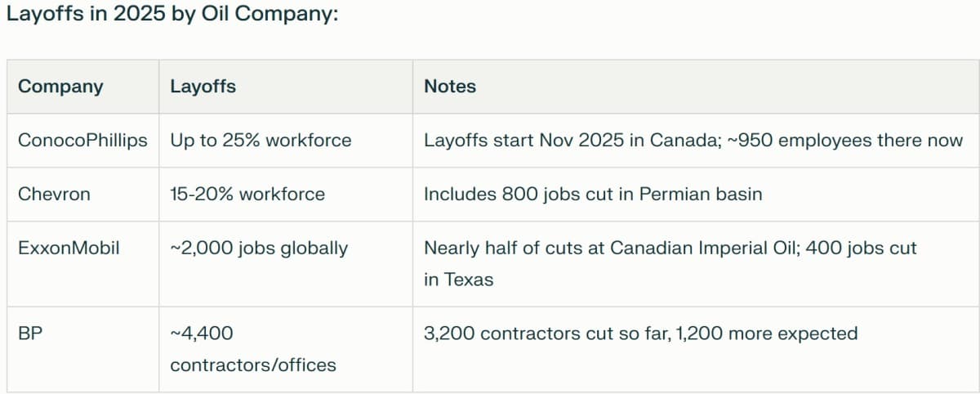Screen dimensions: 980x394
Task: Select the Company column header
Action: pyautogui.click(x=60, y=87)
